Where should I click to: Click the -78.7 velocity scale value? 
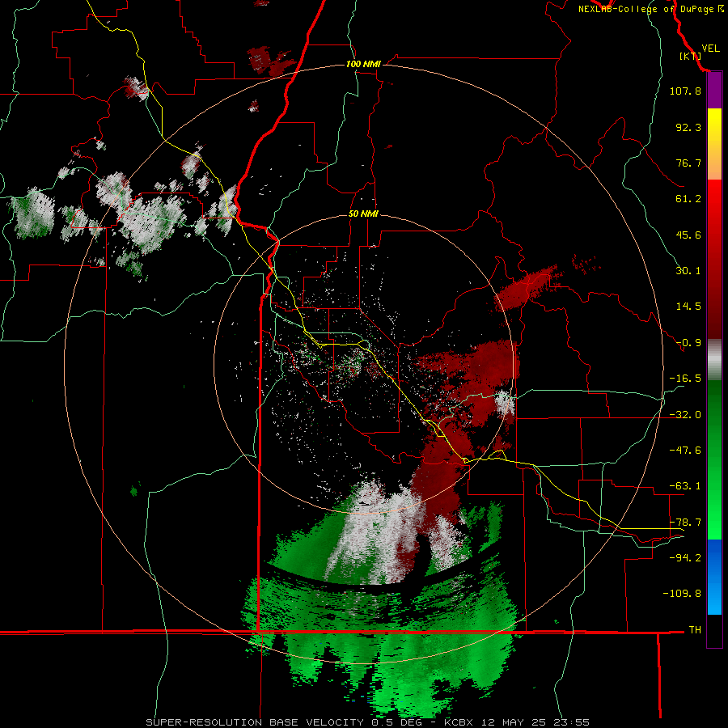pos(685,523)
